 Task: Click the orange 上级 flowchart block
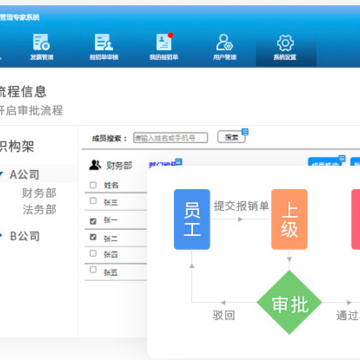[289, 219]
